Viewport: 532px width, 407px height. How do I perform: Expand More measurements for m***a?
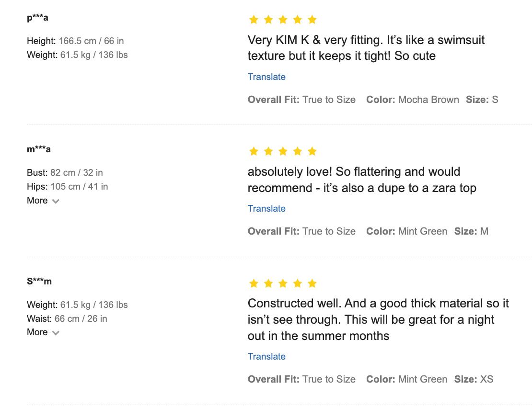click(x=37, y=201)
